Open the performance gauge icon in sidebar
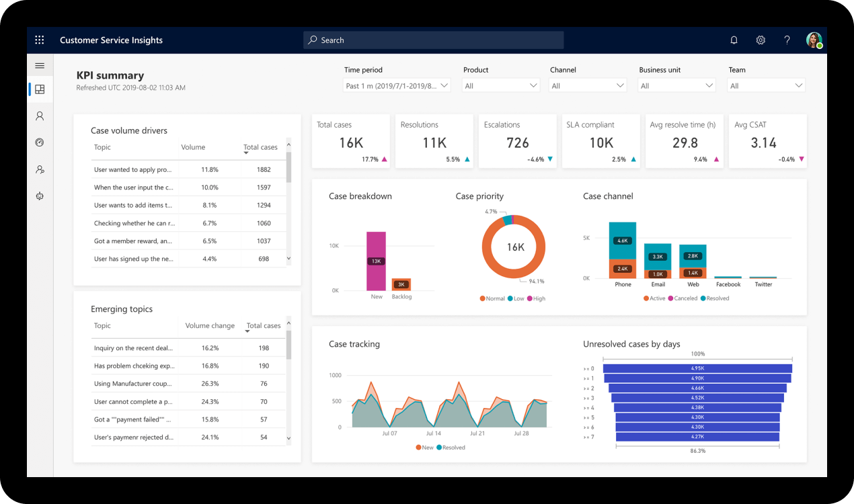The height and width of the screenshot is (504, 854). point(39,142)
